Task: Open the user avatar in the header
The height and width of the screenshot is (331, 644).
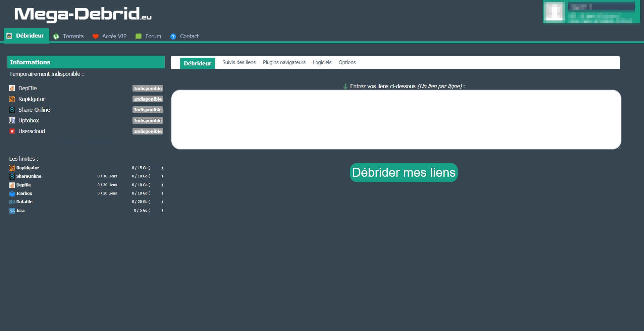Action: click(x=554, y=11)
